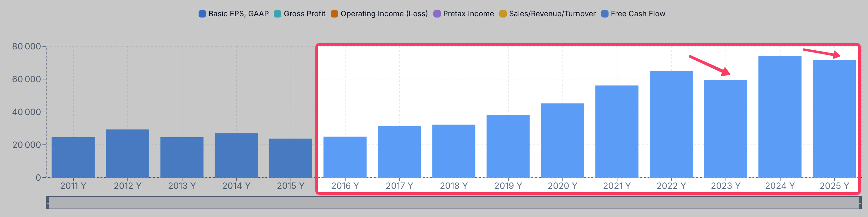Screen dimensions: 868x217
Task: Toggle the Basic EPS, GAAP series
Action: [234, 14]
